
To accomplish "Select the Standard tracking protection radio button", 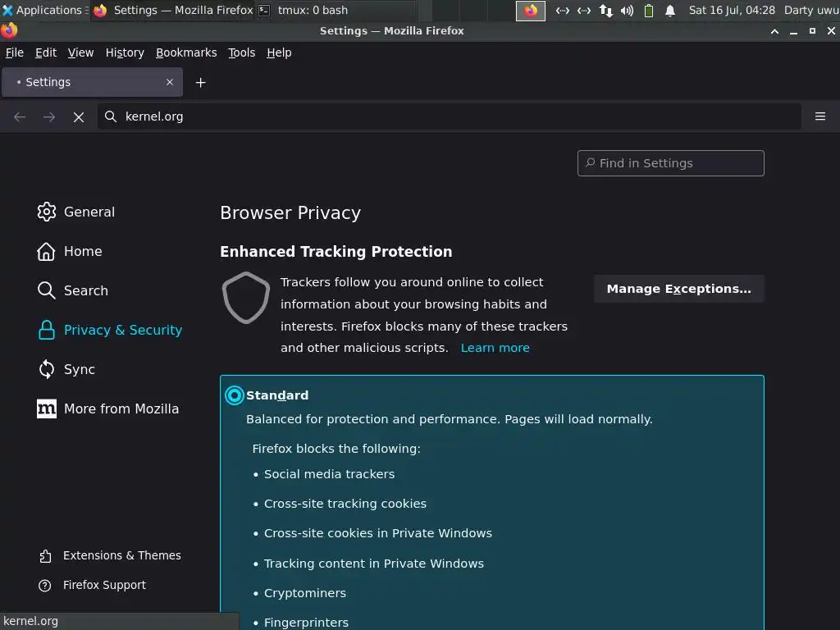I will coord(234,395).
